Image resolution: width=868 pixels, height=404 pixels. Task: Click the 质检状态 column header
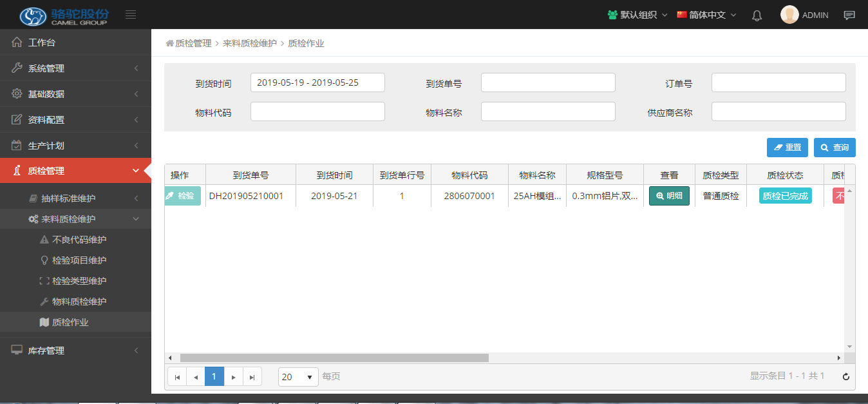[x=785, y=175]
